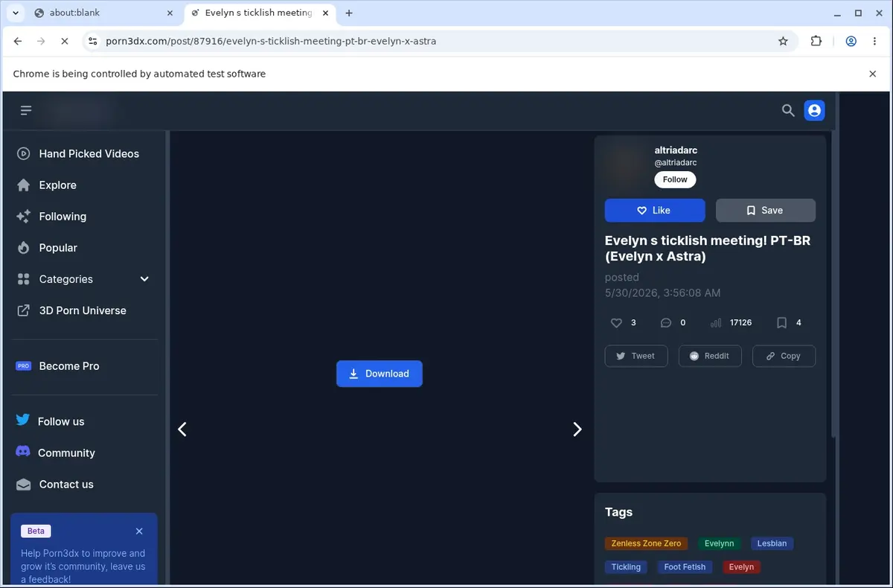Click the blurred author avatar
893x588 pixels.
[x=626, y=165]
